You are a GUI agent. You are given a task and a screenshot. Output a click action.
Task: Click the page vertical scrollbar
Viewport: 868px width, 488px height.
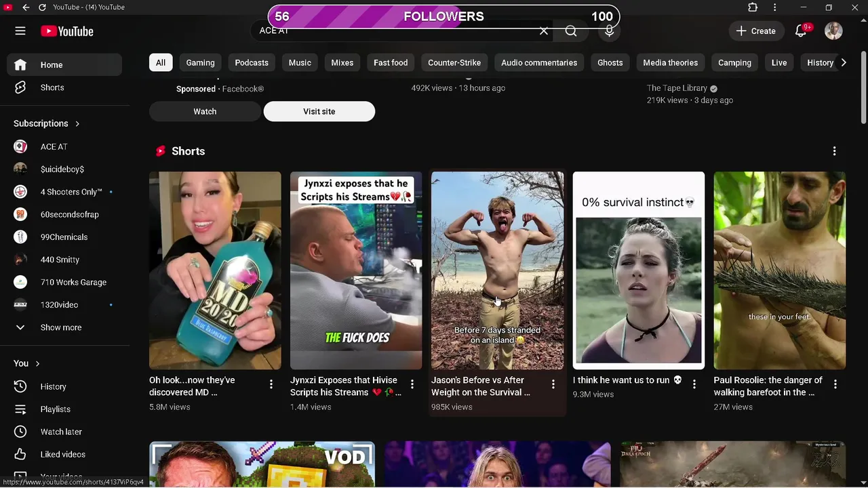[863, 88]
